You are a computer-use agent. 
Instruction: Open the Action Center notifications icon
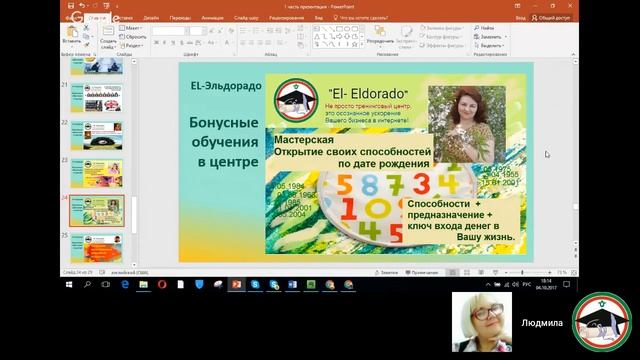[567, 284]
